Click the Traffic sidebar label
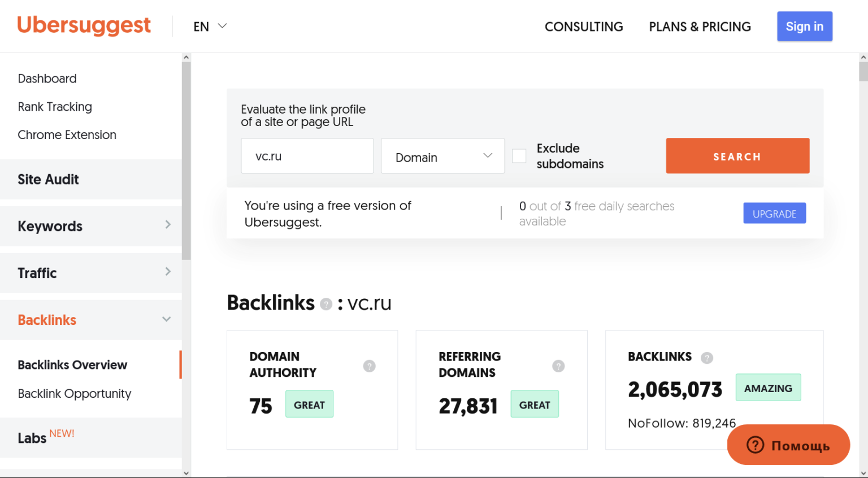 [37, 273]
